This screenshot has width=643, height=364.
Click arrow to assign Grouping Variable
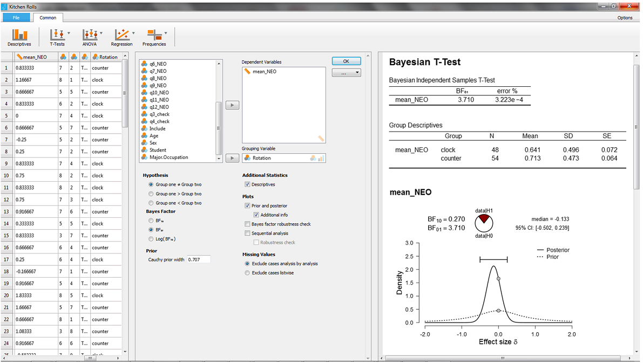[x=232, y=158]
